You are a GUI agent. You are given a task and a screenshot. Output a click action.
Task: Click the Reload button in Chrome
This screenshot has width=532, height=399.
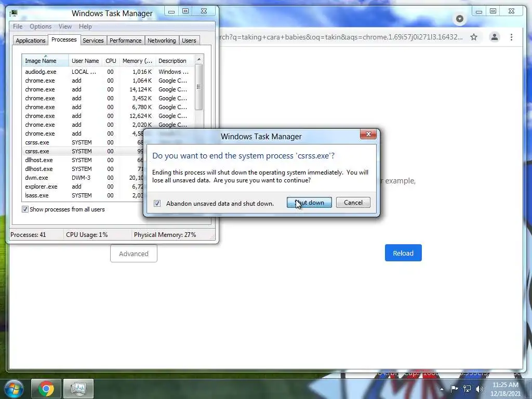[403, 253]
